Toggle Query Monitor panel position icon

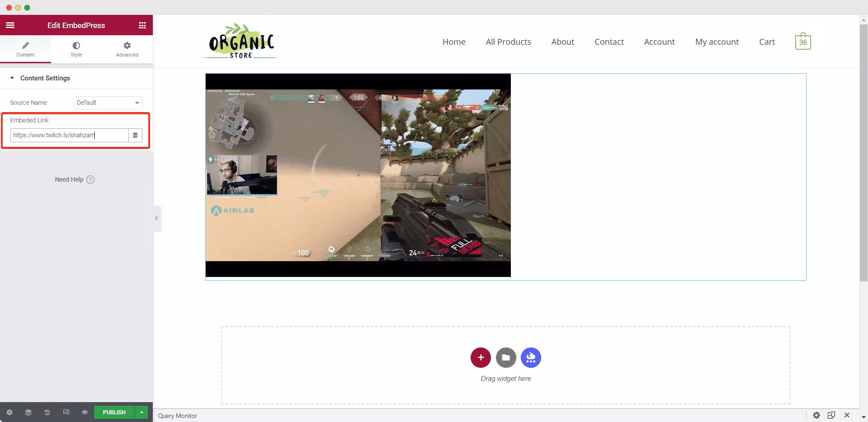click(x=831, y=415)
